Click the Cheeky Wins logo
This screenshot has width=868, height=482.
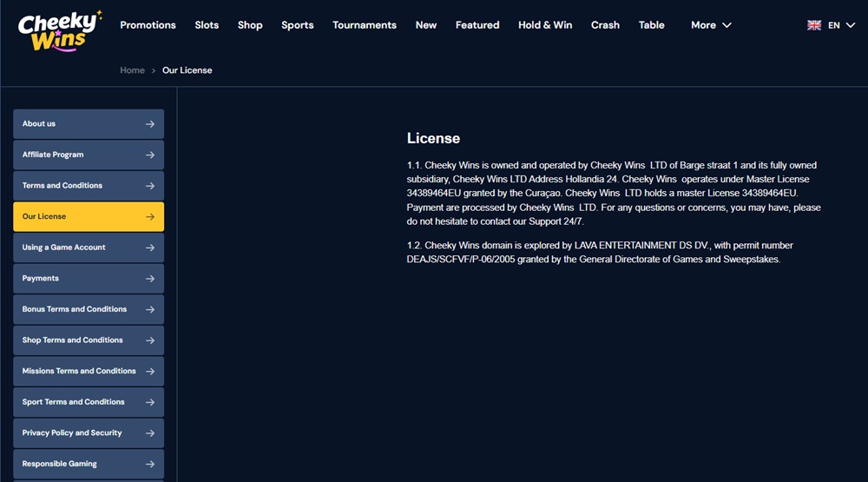60,31
